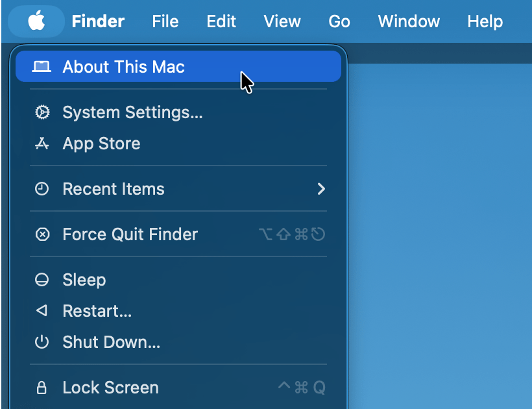Expand the Recent Items submenu chevron
Viewport: 532px width, 409px height.
point(321,189)
